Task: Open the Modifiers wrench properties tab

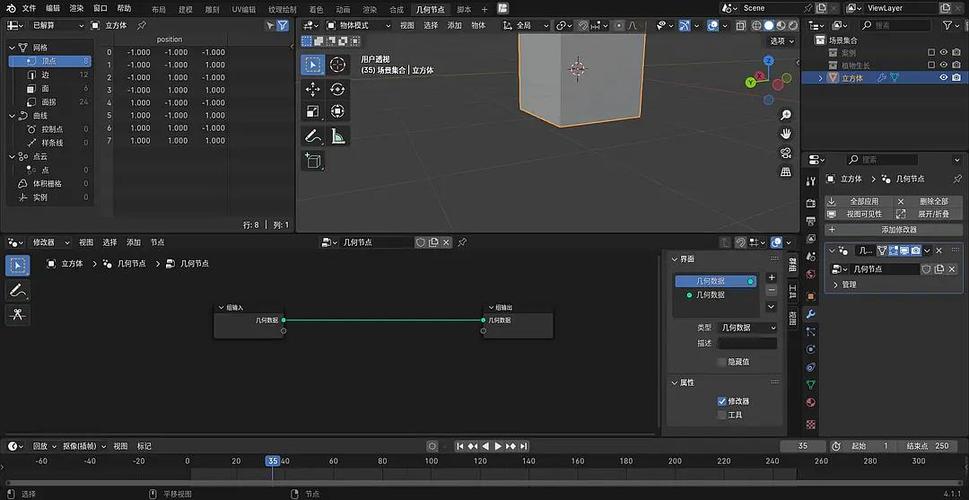Action: (811, 314)
